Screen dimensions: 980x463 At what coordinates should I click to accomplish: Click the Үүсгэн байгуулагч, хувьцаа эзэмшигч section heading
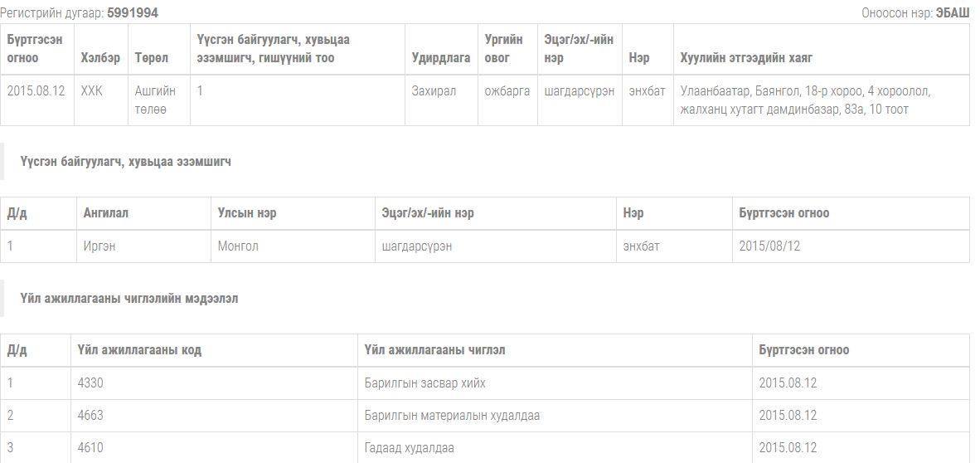point(125,162)
